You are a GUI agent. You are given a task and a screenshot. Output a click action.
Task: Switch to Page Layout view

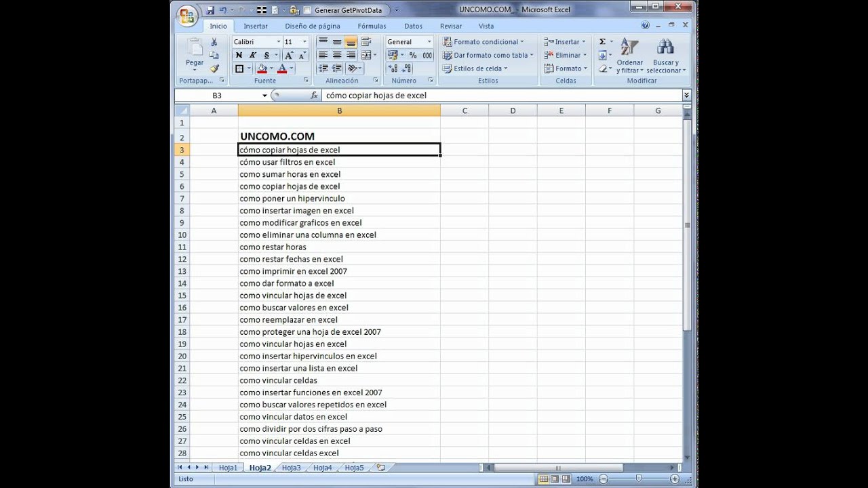(555, 479)
